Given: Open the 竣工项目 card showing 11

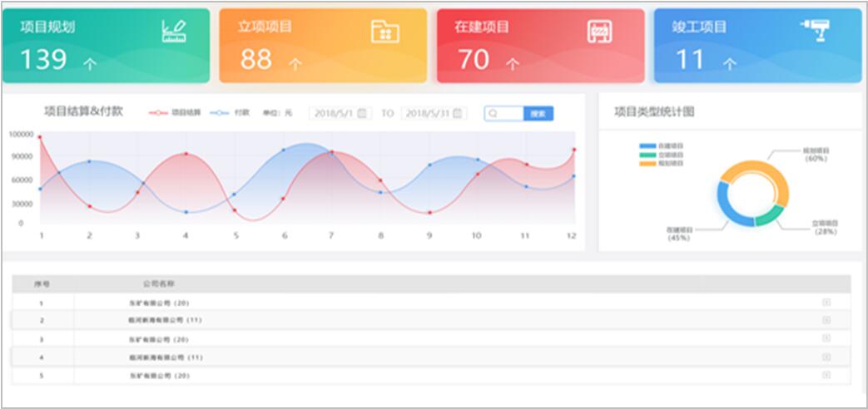Looking at the screenshot, I should point(756,46).
